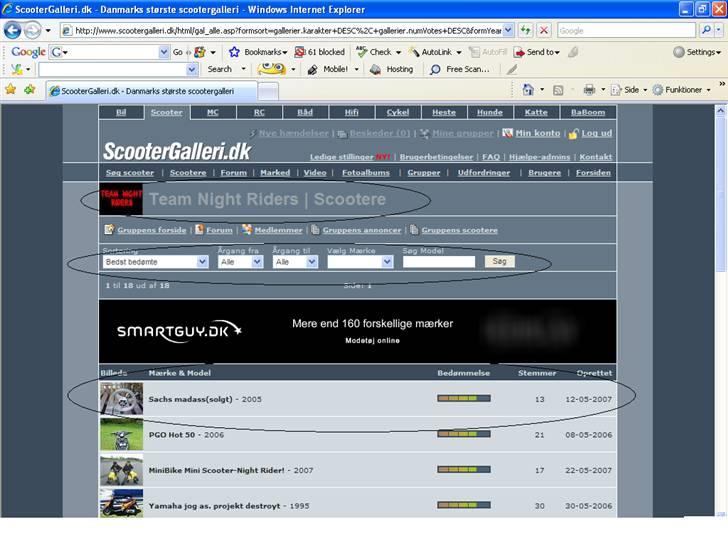This screenshot has height=546, width=728.
Task: Open the Home icon in command bar
Action: click(527, 89)
